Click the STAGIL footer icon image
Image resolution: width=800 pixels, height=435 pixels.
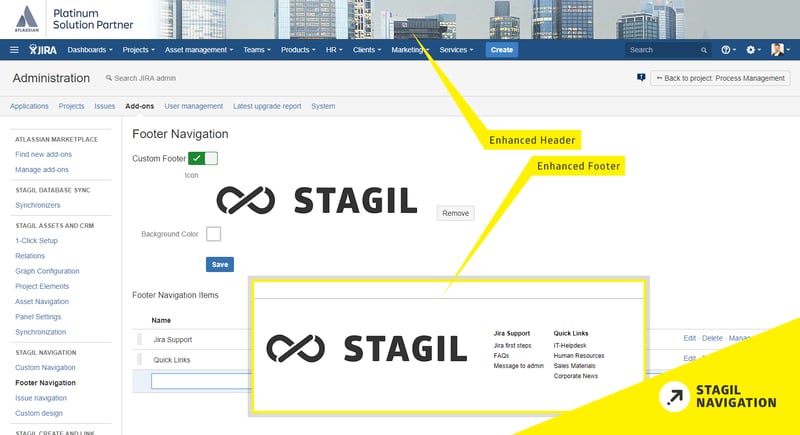[317, 200]
